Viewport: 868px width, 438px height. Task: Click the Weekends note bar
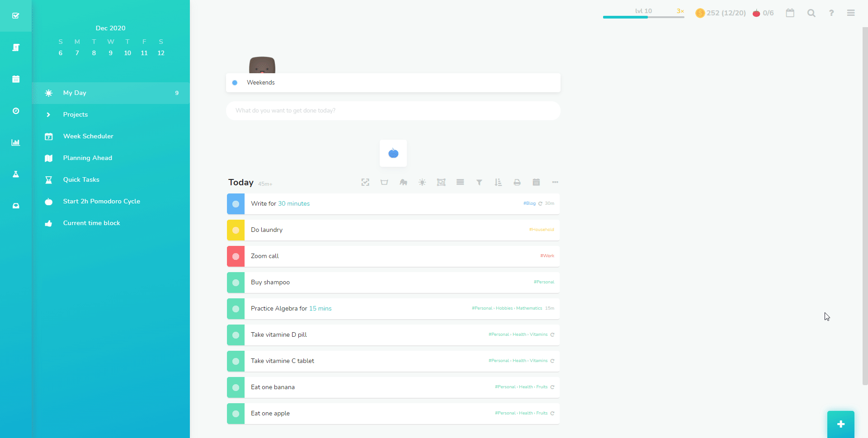(x=393, y=83)
